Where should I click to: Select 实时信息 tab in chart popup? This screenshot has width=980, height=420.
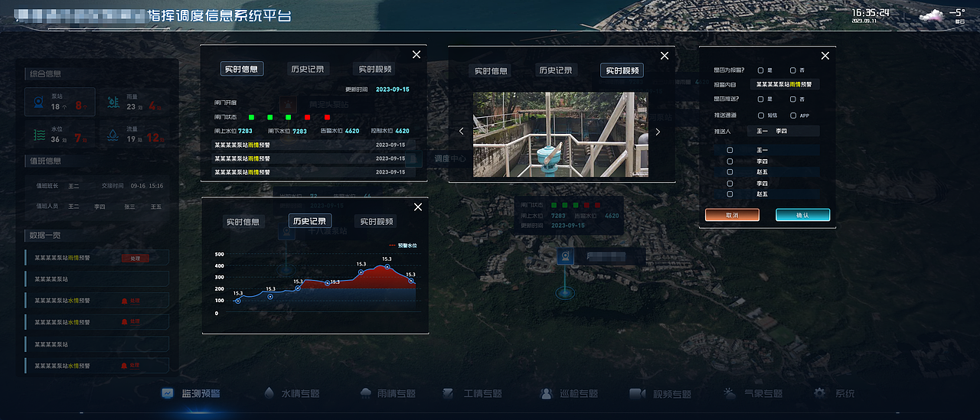(x=242, y=221)
